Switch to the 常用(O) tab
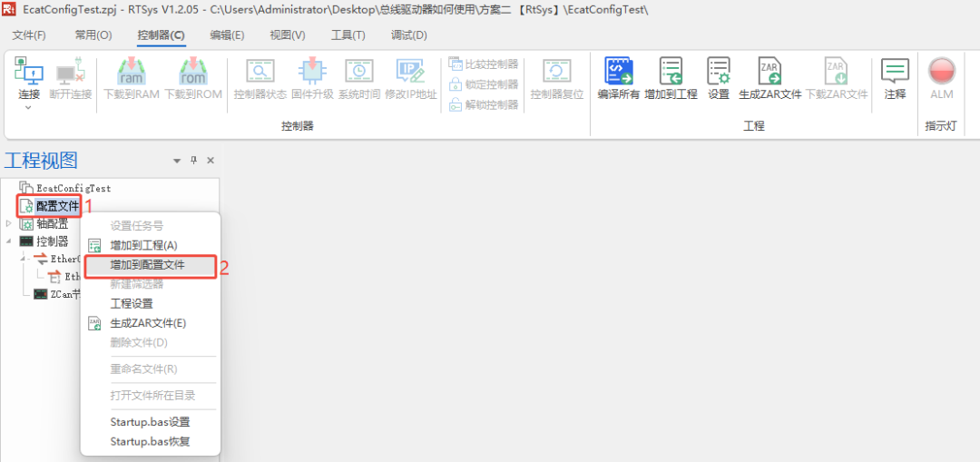 click(93, 35)
